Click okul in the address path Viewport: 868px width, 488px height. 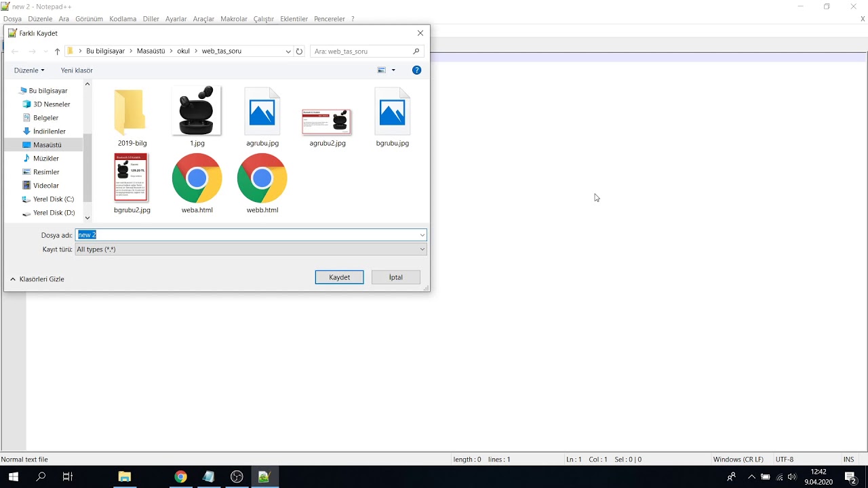point(183,52)
